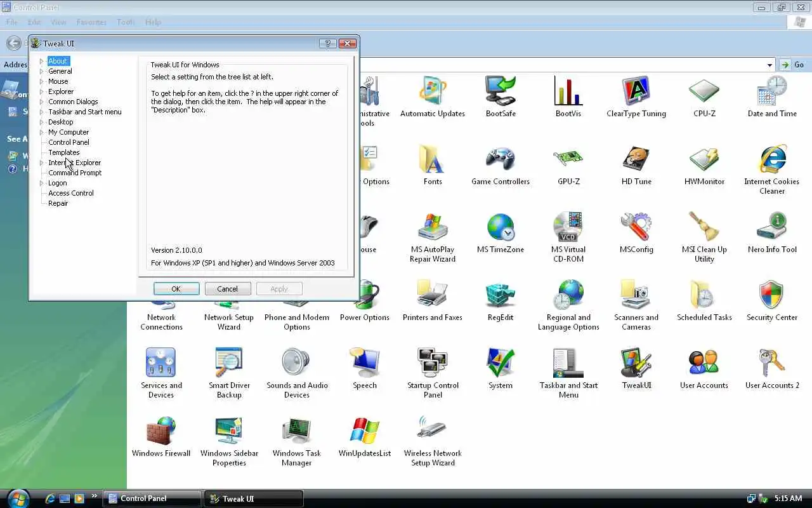812x508 pixels.
Task: Open MS Virtual CD-ROM icon
Action: [x=568, y=227]
